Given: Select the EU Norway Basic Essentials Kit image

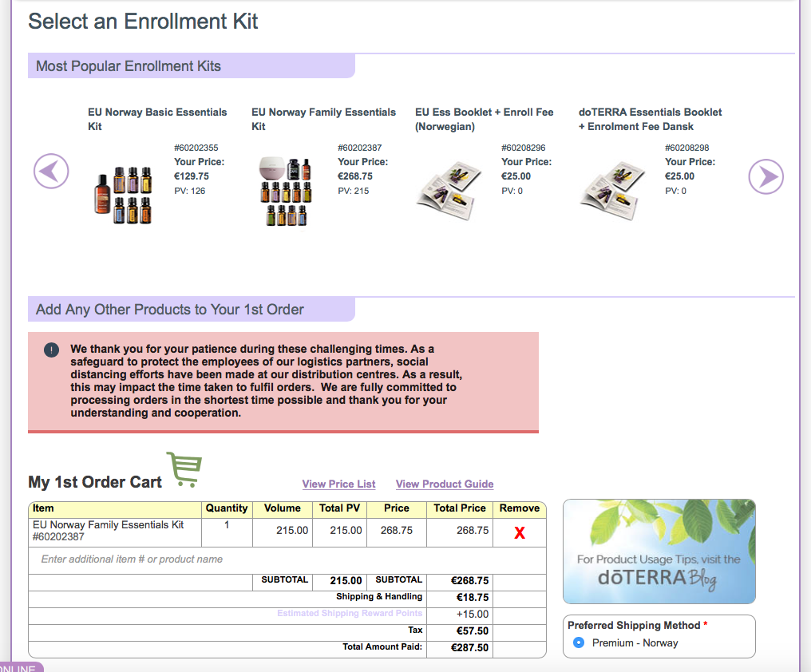Looking at the screenshot, I should pyautogui.click(x=123, y=196).
